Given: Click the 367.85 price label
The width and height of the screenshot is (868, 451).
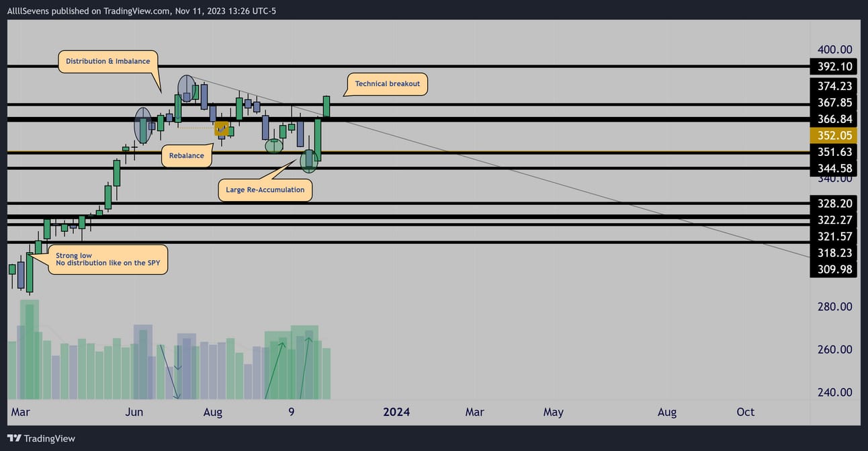Looking at the screenshot, I should [835, 102].
